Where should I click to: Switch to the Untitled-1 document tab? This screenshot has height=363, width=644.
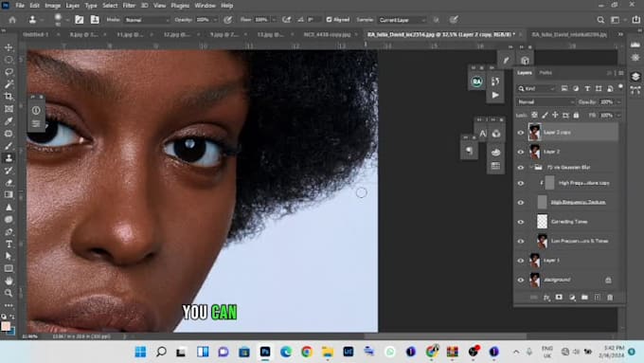[35, 34]
